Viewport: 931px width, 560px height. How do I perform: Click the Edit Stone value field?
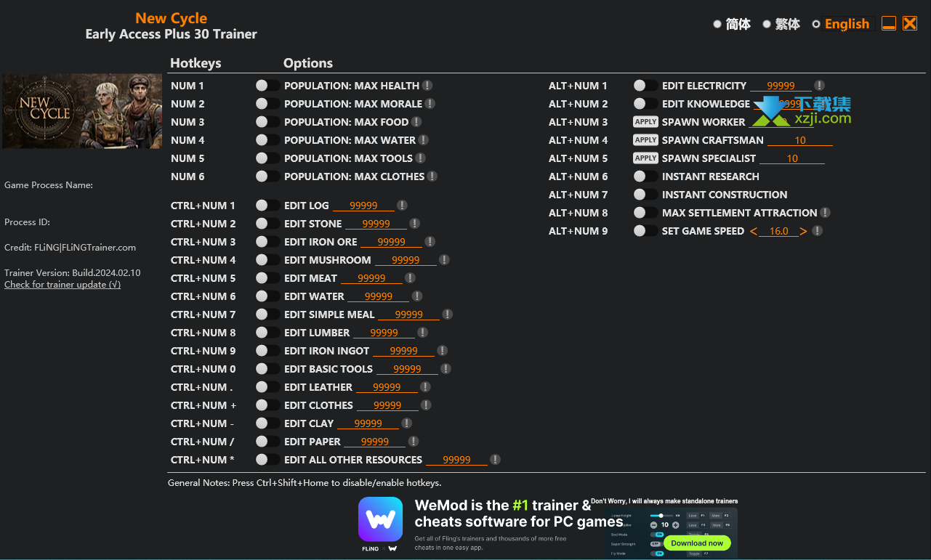point(376,224)
